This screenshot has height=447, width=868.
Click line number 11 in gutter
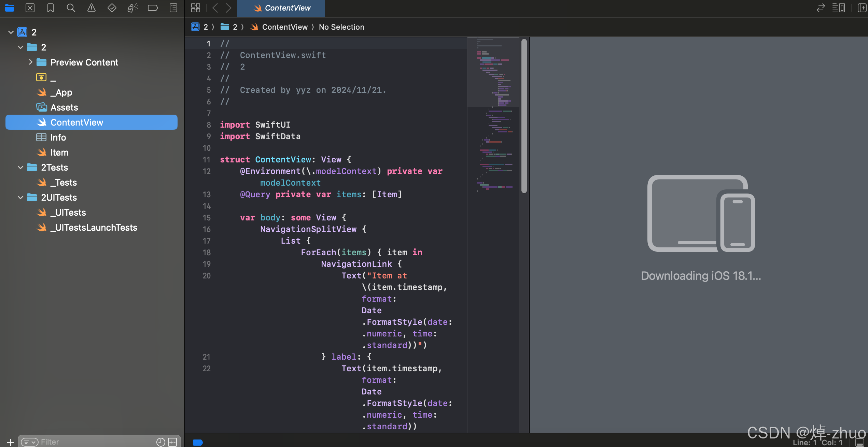click(207, 160)
